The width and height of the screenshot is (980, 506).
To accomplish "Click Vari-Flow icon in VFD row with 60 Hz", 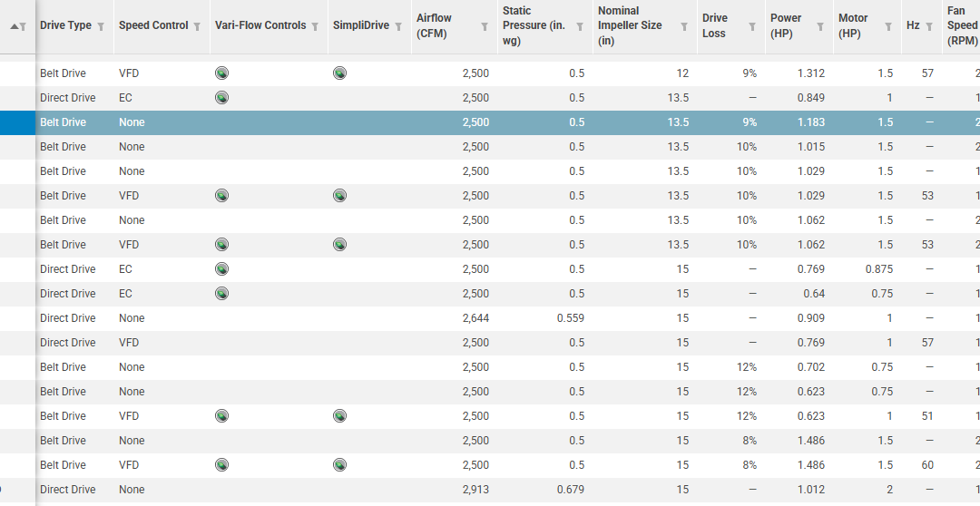I will pos(222,465).
